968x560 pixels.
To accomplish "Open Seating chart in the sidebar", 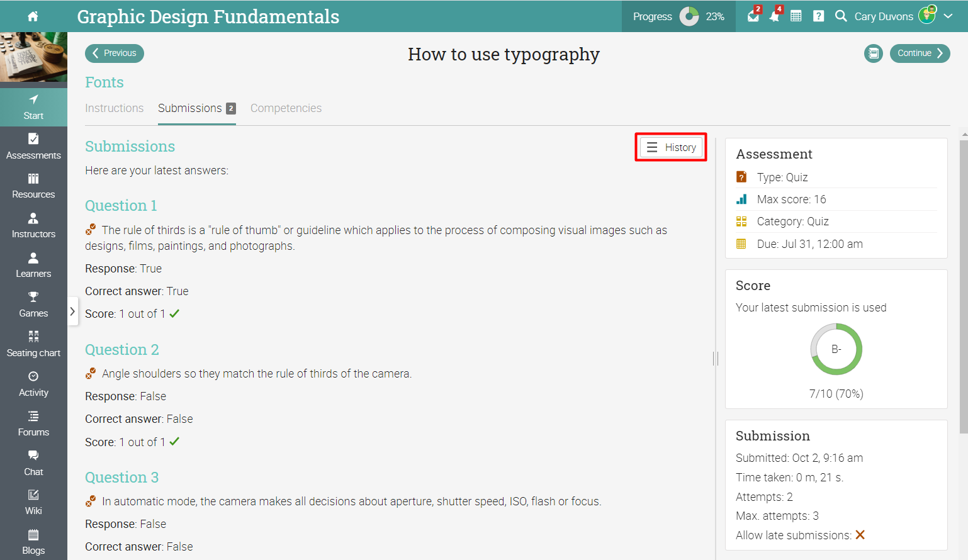I will pos(33,345).
